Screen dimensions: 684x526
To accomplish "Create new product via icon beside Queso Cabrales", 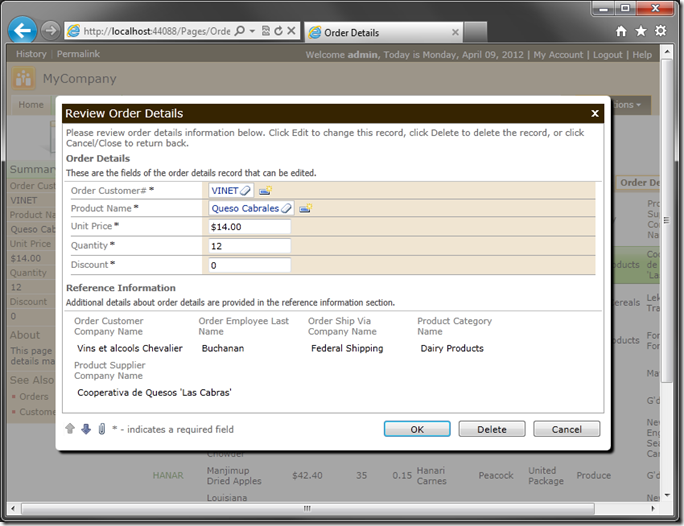I will tap(305, 208).
